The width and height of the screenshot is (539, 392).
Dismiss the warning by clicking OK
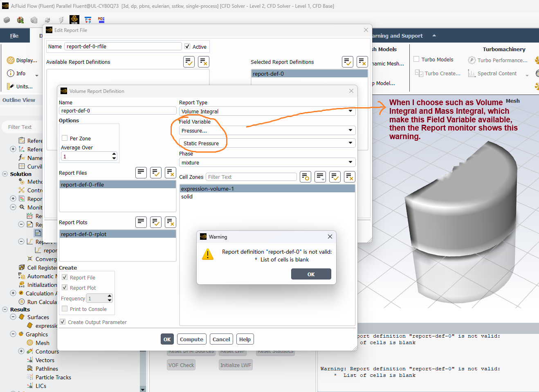point(311,274)
